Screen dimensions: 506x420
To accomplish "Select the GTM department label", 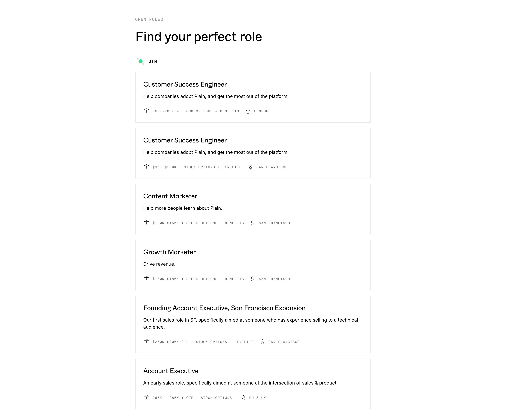I will [x=153, y=61].
